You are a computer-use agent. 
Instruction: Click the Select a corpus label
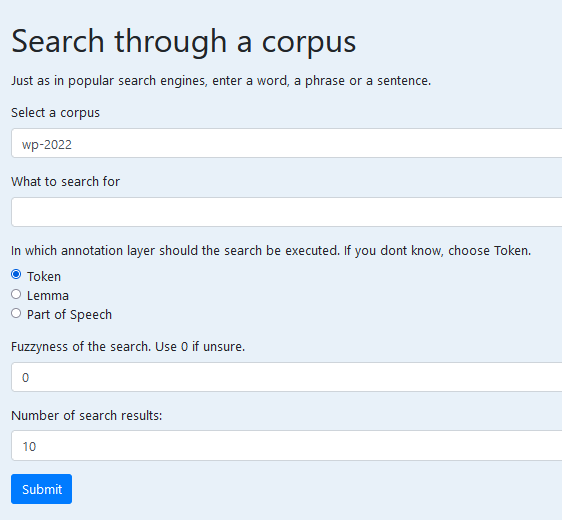56,113
